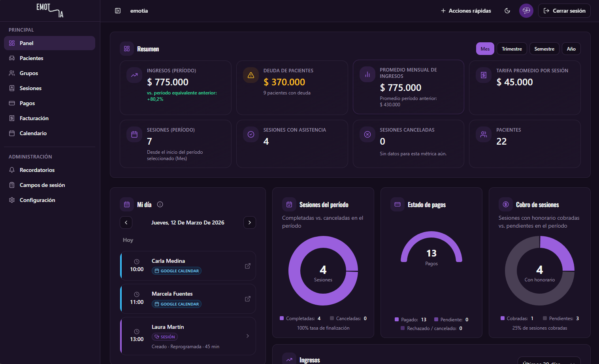599x364 pixels.
Task: Open Carla Medina external link icon
Action: click(x=248, y=266)
